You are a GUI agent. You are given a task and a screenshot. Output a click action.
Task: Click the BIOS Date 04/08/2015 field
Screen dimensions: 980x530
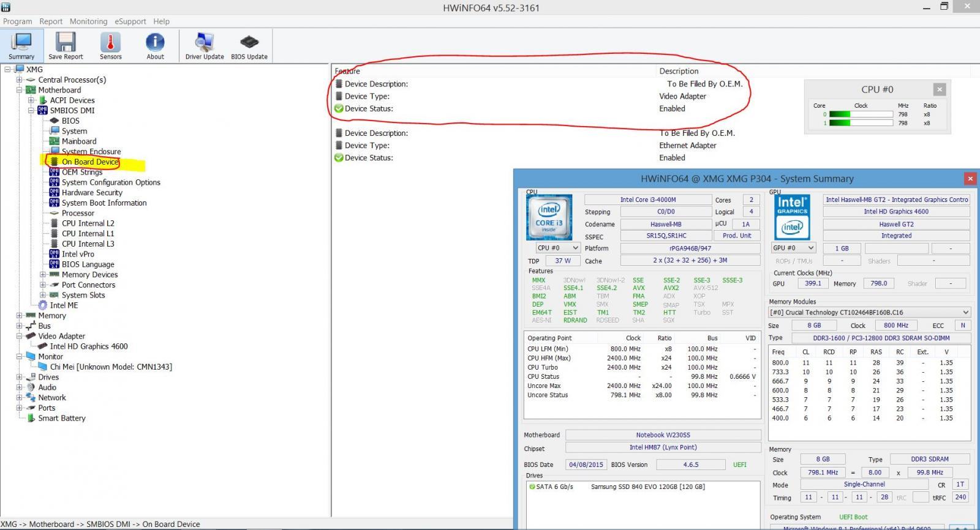[586, 465]
